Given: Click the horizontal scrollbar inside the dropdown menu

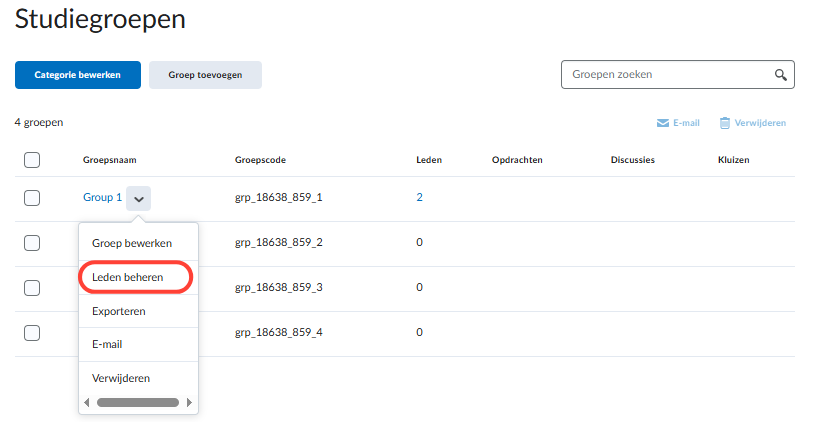Looking at the screenshot, I should [x=138, y=403].
